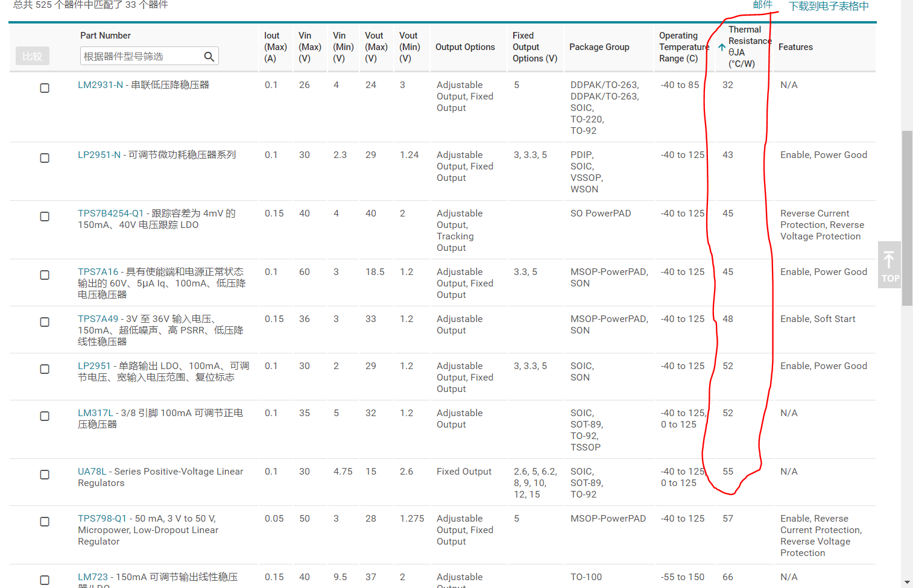This screenshot has width=913, height=588.
Task: Click thermal resistance value 32 for LM2931-N
Action: [x=728, y=85]
